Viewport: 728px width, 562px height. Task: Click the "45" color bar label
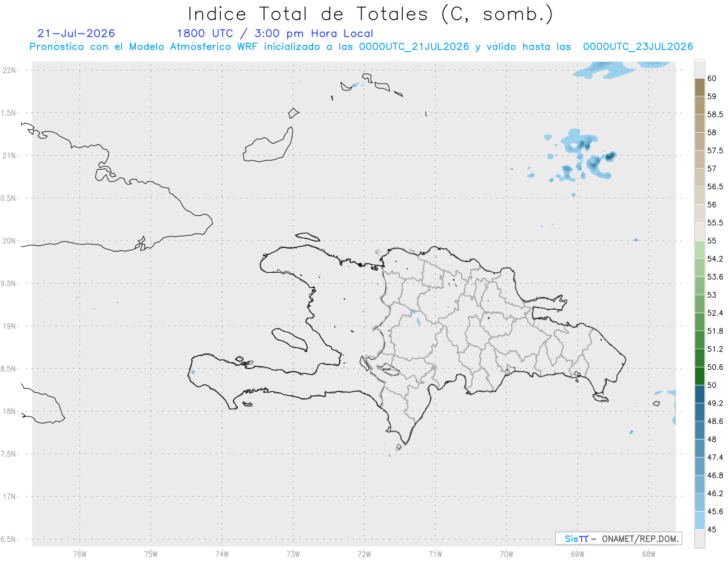[x=712, y=529]
